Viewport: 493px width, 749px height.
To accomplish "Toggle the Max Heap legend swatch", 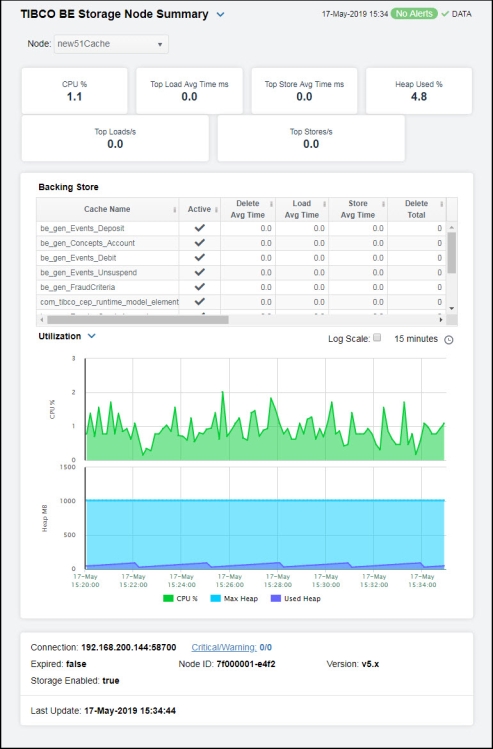I will coord(215,599).
